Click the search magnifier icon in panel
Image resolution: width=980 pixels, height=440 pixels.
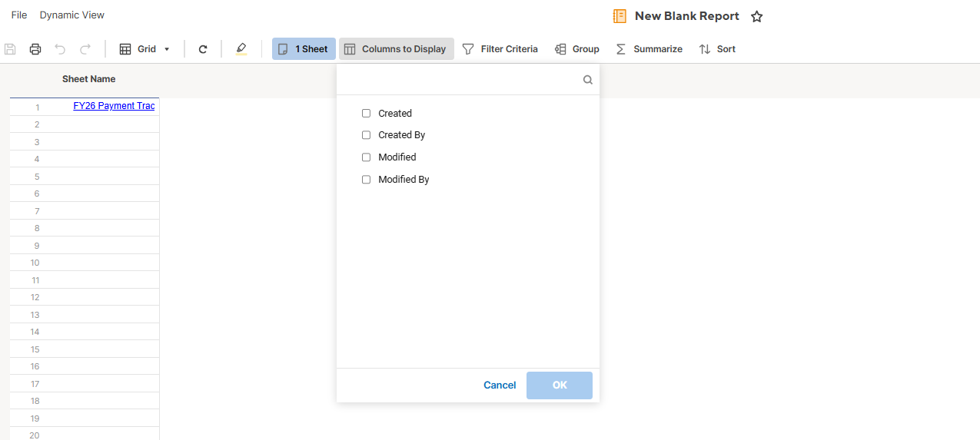pos(588,79)
